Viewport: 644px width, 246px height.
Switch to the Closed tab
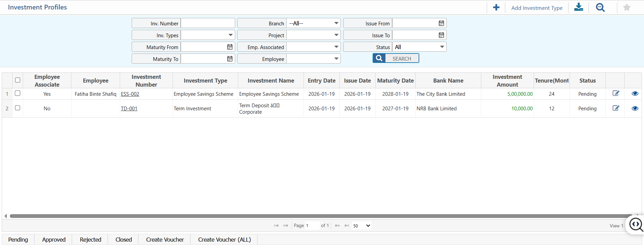[124, 240]
